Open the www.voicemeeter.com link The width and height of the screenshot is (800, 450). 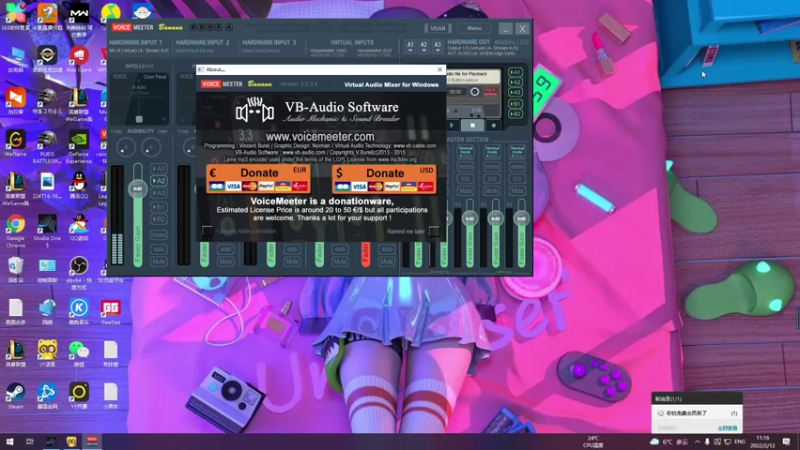[x=320, y=137]
